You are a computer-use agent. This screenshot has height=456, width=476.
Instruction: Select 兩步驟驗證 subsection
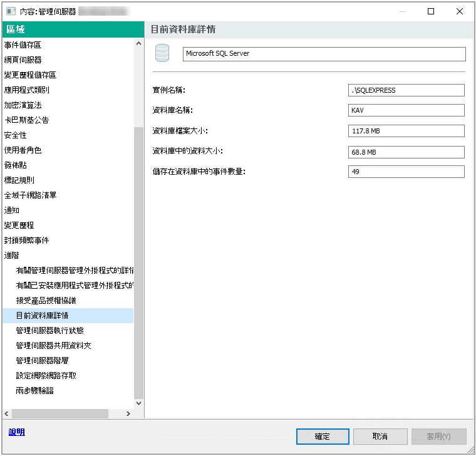[34, 391]
